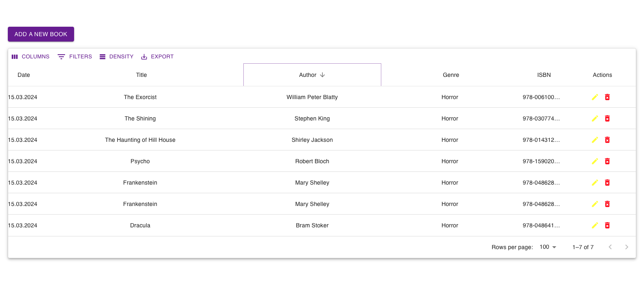Click The Exorcist title cell
Image resolution: width=644 pixels, height=303 pixels.
(x=140, y=97)
